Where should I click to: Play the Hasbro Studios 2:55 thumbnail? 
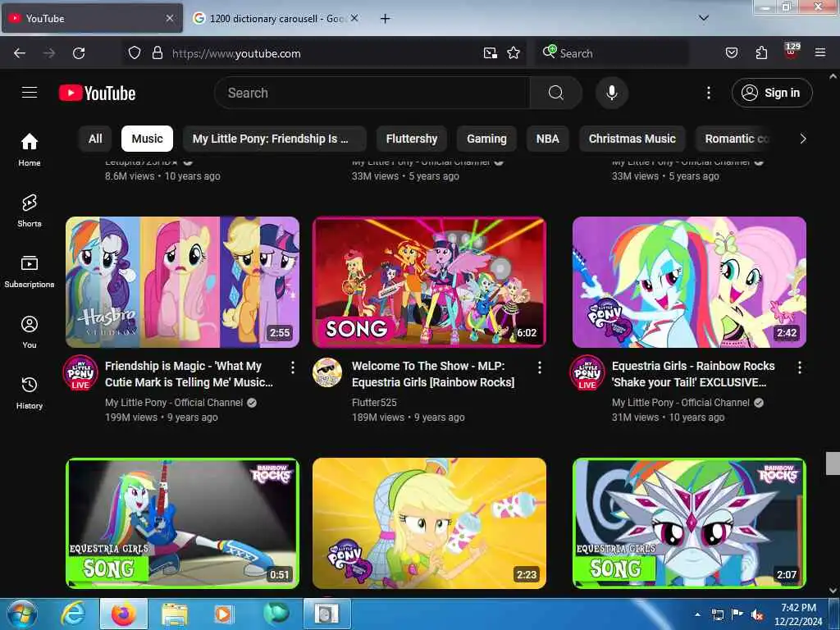point(182,282)
